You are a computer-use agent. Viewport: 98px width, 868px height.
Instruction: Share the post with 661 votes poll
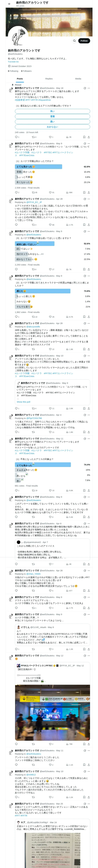(x=89, y=490)
